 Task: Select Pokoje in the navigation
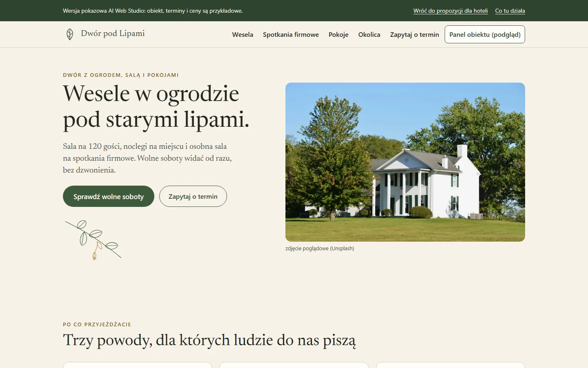339,35
